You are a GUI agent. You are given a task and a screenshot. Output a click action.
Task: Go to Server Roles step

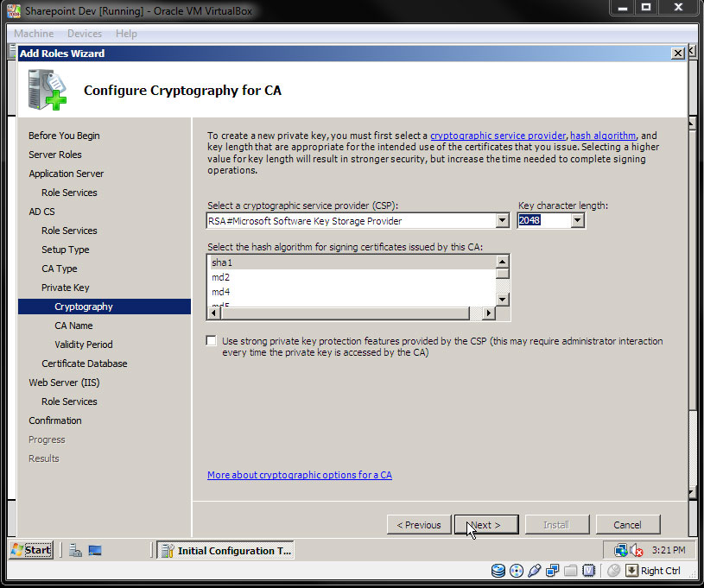(54, 155)
